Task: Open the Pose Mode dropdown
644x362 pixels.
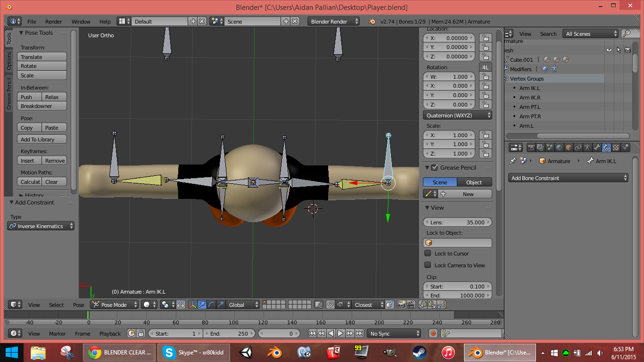Action: [115, 304]
